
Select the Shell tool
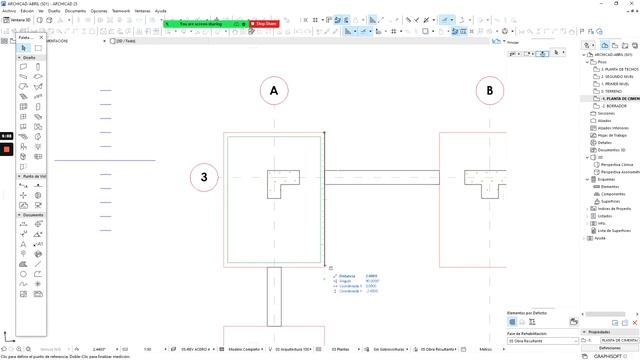click(38, 87)
